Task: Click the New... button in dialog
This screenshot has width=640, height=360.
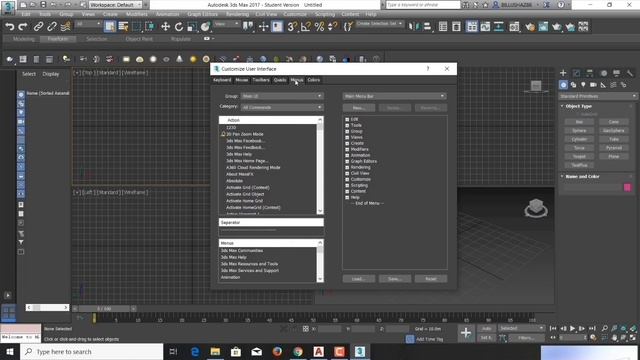Action: 358,108
